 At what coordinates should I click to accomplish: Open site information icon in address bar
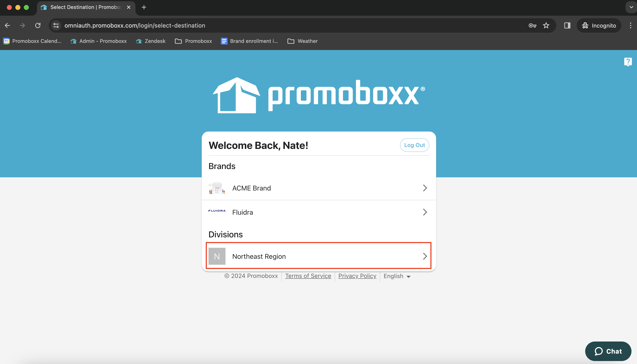56,25
